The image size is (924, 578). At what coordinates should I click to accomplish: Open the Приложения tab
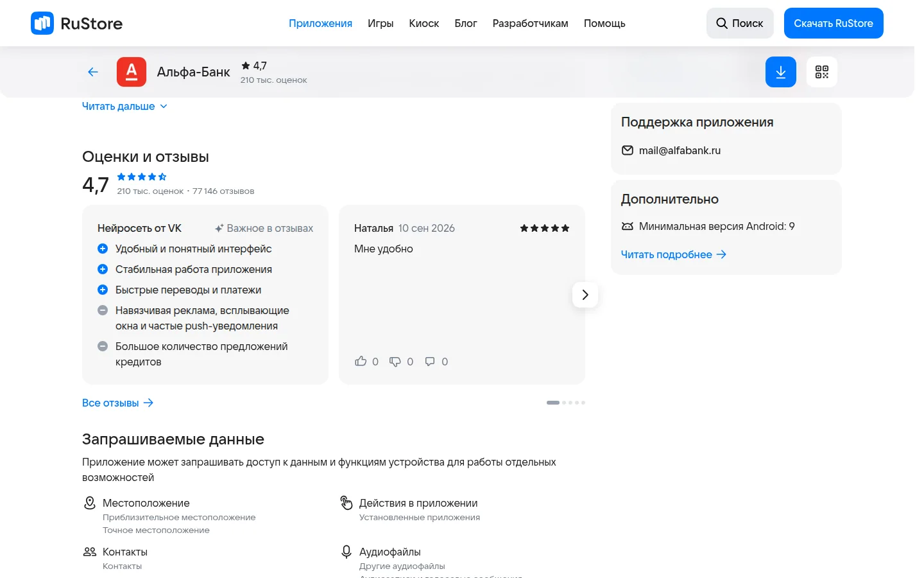pos(320,23)
